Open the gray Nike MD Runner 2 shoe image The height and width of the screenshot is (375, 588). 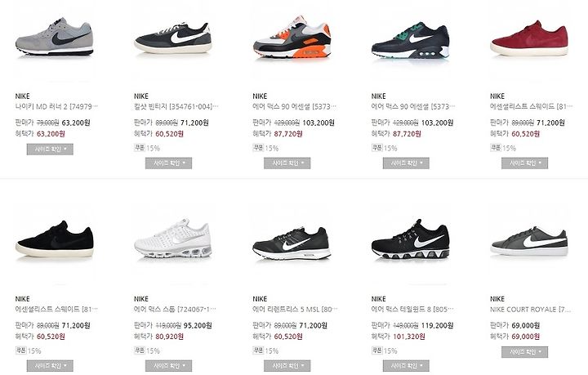[55, 39]
